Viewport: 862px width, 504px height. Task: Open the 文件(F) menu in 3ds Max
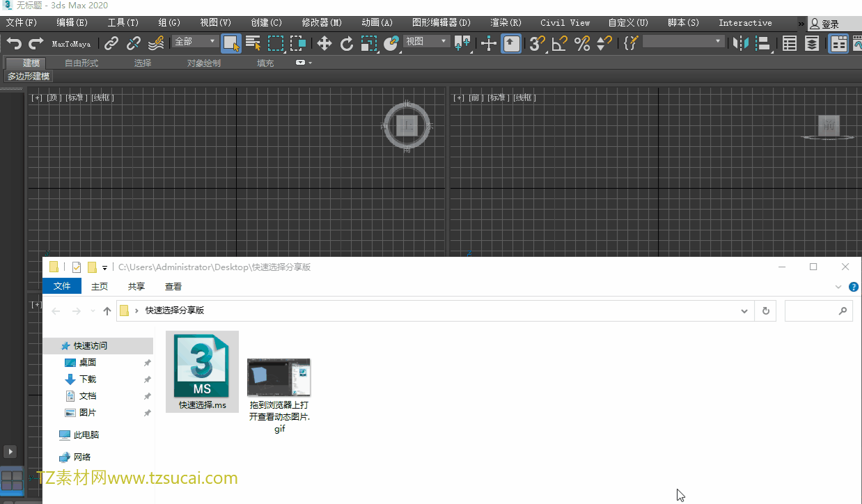tap(22, 23)
